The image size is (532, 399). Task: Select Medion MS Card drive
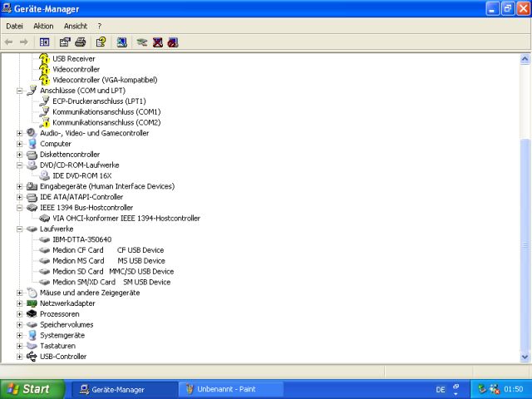[x=109, y=261]
